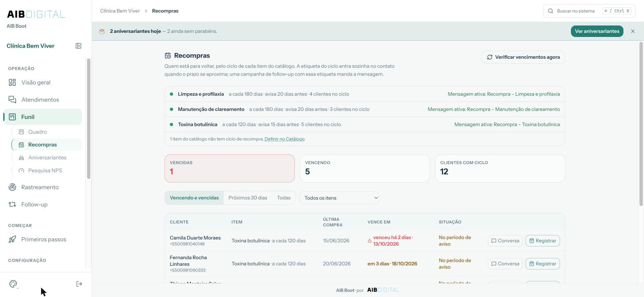The image size is (644, 297).
Task: Click the sidebar vertical scrollbar
Action: click(88, 119)
